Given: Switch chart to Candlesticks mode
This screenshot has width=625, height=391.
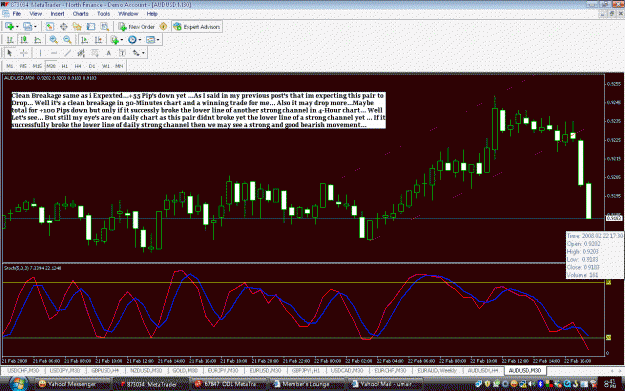Looking at the screenshot, I should click(24, 40).
